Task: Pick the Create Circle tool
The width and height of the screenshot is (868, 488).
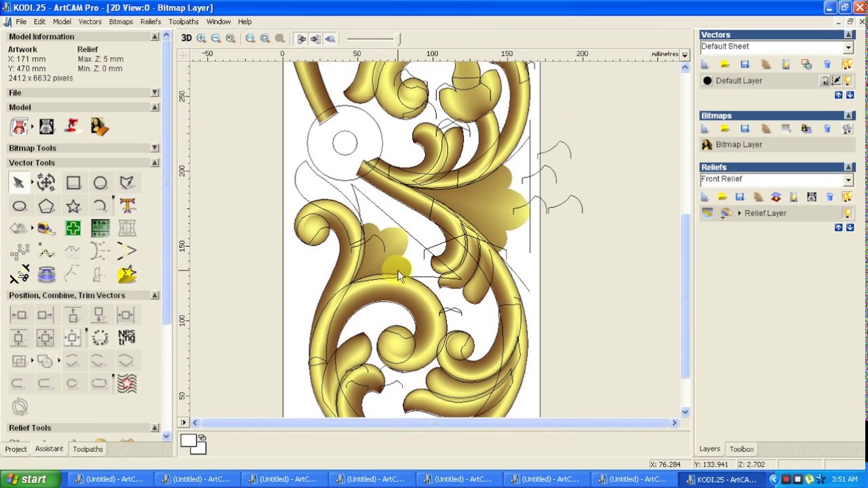Action: pos(100,182)
